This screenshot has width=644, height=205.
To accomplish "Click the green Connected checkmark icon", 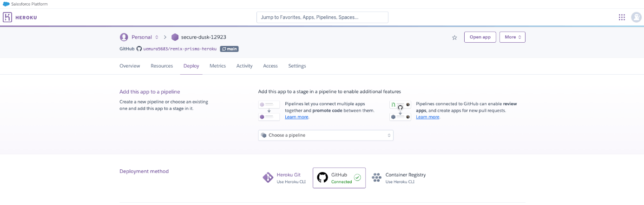I will pyautogui.click(x=357, y=177).
